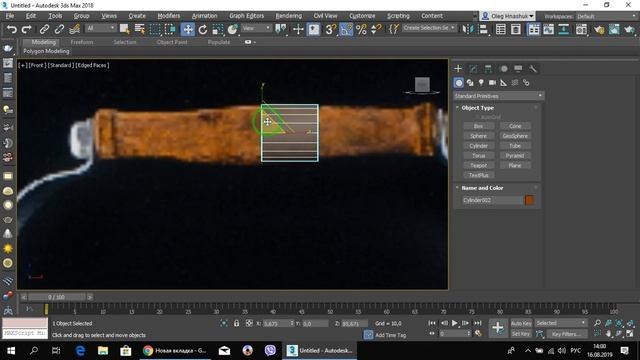Viewport: 640px width, 360px height.
Task: Toggle the Percent Snap button
Action: (361, 29)
